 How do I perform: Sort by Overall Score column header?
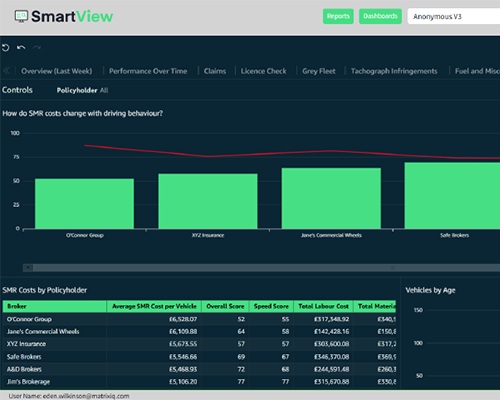225,306
